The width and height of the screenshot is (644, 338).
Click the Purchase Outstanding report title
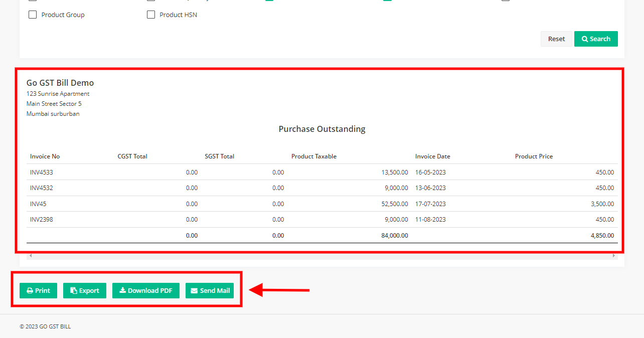[322, 129]
